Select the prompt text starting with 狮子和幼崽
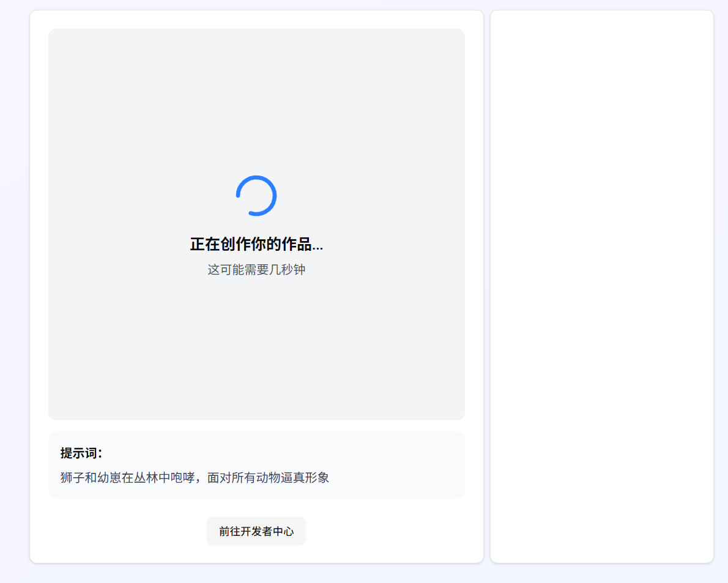Image resolution: width=728 pixels, height=583 pixels. click(195, 478)
